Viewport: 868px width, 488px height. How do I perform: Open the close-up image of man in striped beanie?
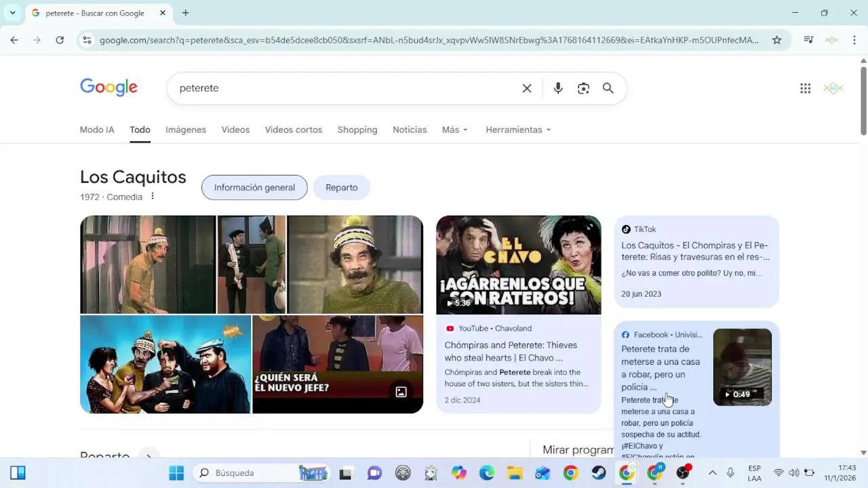355,264
